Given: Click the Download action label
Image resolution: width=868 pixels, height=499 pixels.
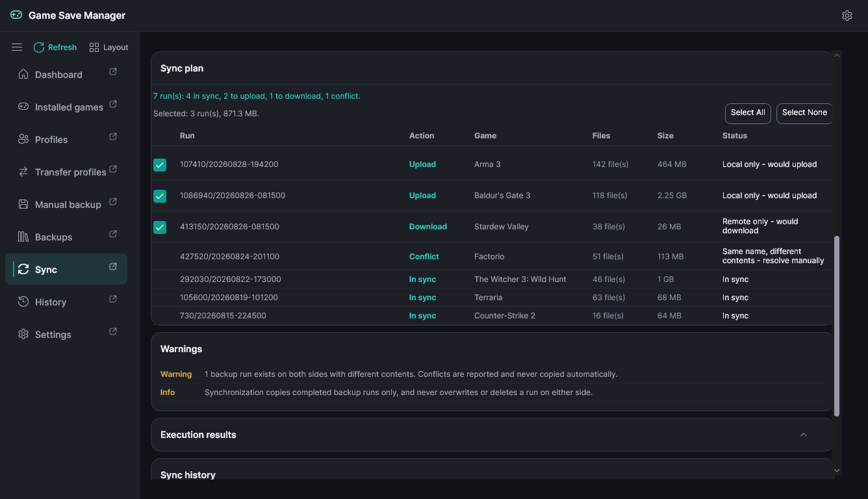Looking at the screenshot, I should pyautogui.click(x=428, y=227).
